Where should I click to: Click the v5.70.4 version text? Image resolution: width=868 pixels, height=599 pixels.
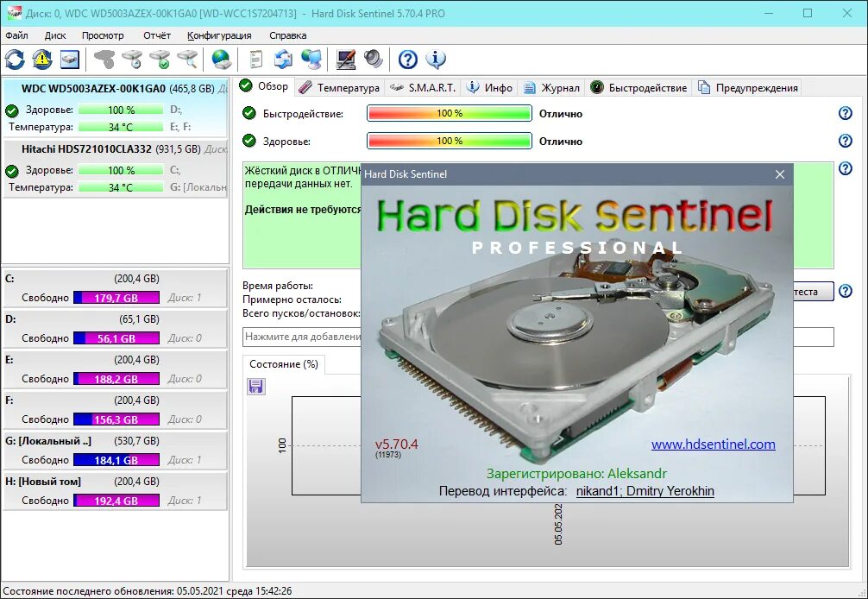tap(396, 444)
